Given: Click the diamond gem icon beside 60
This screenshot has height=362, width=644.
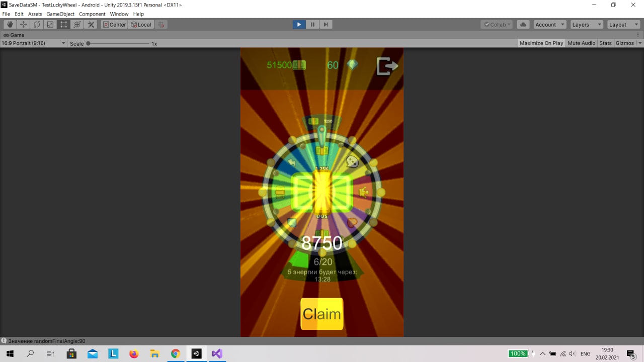Looking at the screenshot, I should [x=353, y=65].
